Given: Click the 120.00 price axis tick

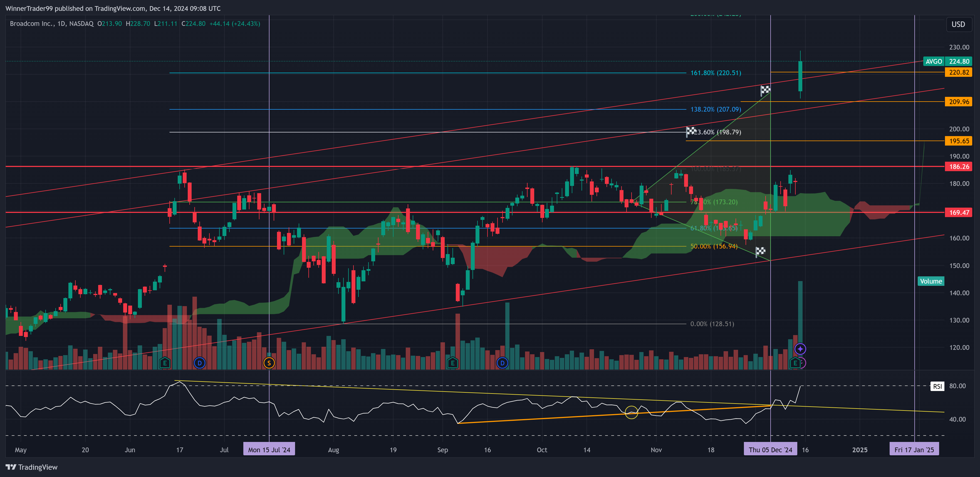Looking at the screenshot, I should click(x=959, y=347).
